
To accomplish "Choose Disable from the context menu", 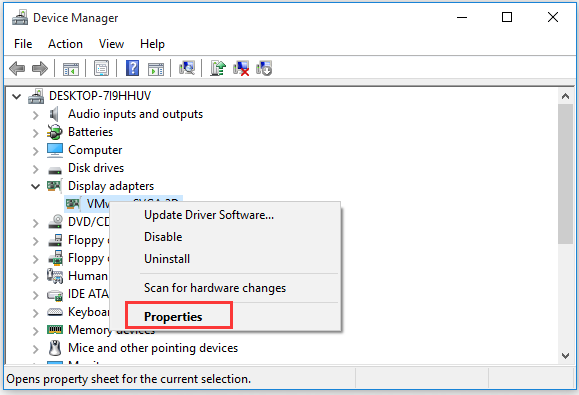I will click(x=226, y=237).
